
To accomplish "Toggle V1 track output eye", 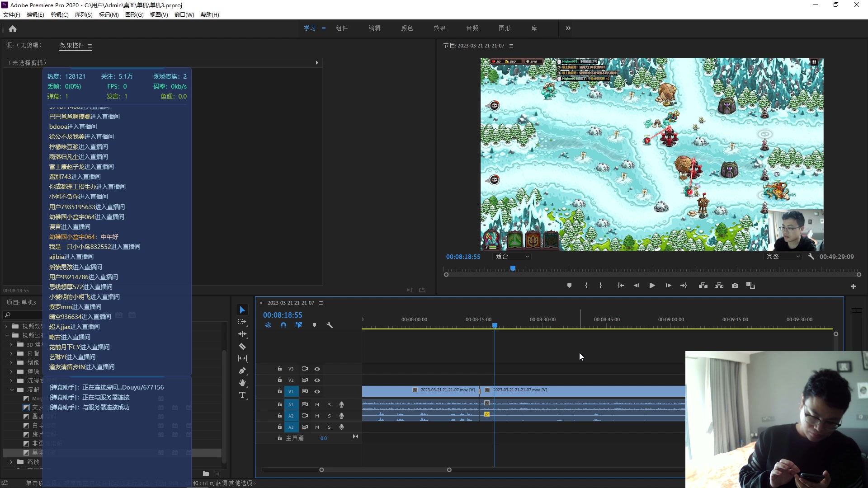I will click(317, 391).
